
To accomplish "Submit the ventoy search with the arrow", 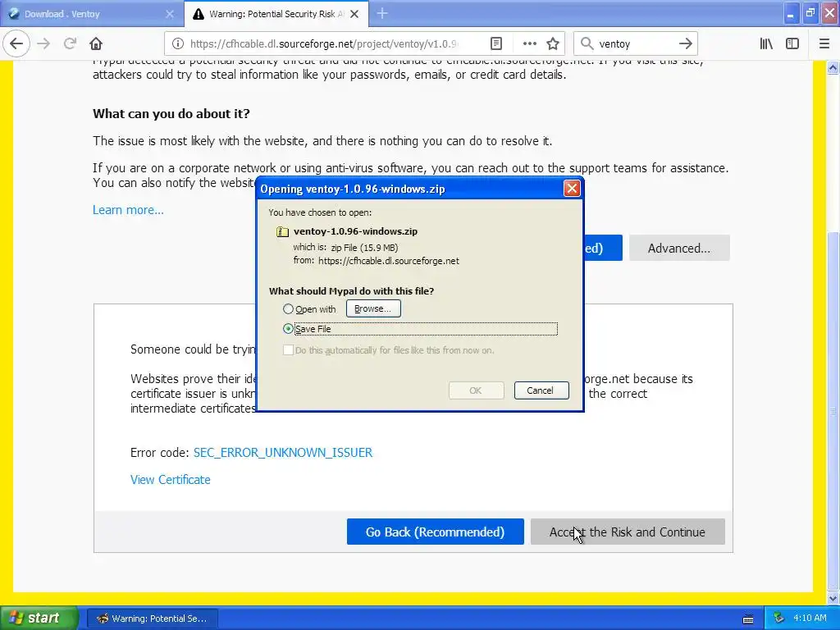I will click(x=685, y=43).
